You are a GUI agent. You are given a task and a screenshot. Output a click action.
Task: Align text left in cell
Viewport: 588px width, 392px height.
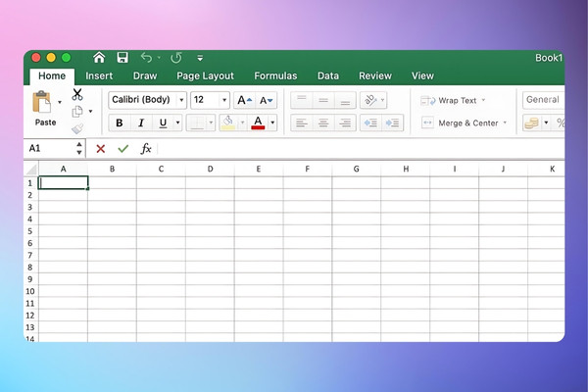coord(302,122)
